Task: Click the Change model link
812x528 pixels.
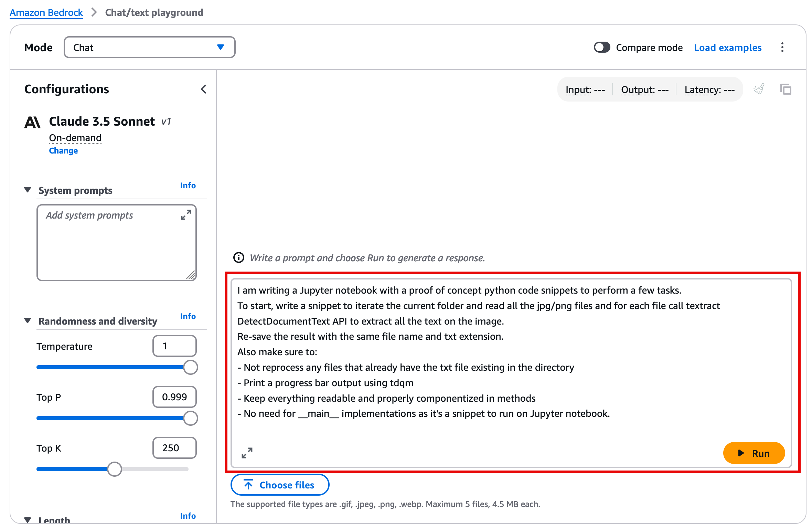Action: pyautogui.click(x=63, y=151)
